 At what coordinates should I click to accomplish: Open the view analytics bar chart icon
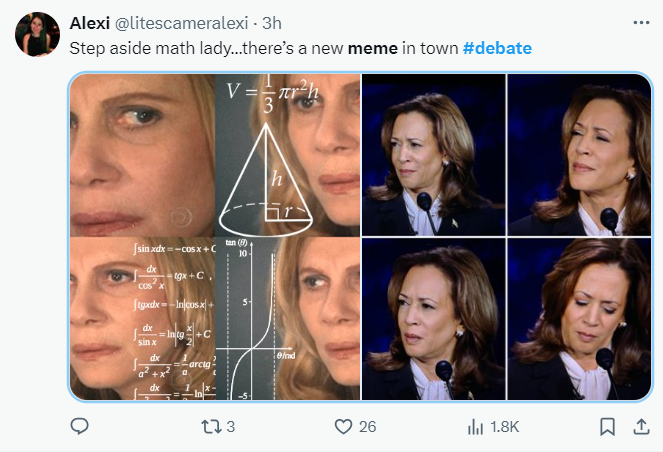(x=476, y=427)
